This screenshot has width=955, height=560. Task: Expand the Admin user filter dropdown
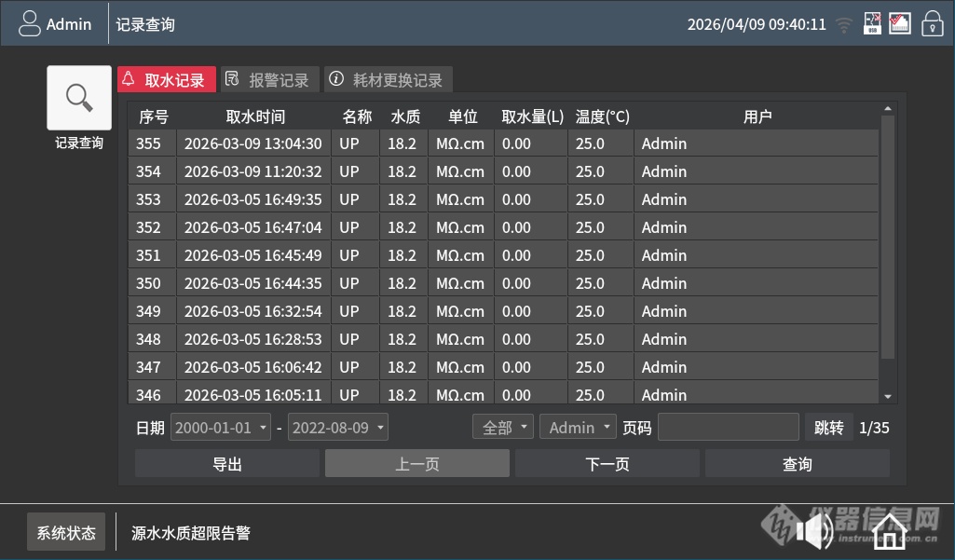[x=578, y=427]
